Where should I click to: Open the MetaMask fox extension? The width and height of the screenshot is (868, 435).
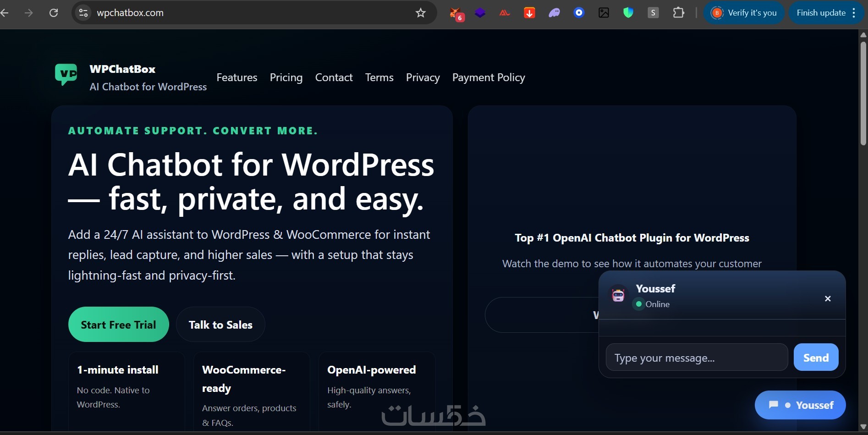click(x=456, y=13)
